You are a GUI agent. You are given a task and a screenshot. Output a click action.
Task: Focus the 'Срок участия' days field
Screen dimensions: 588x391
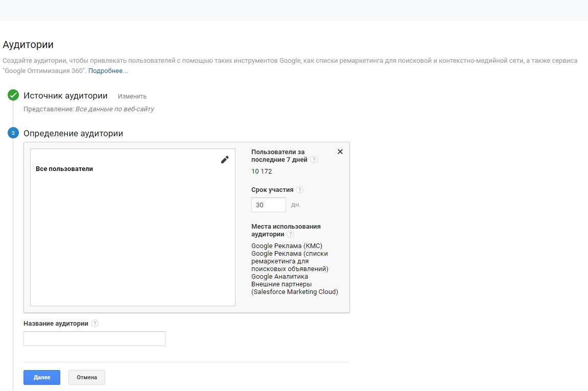tap(268, 205)
